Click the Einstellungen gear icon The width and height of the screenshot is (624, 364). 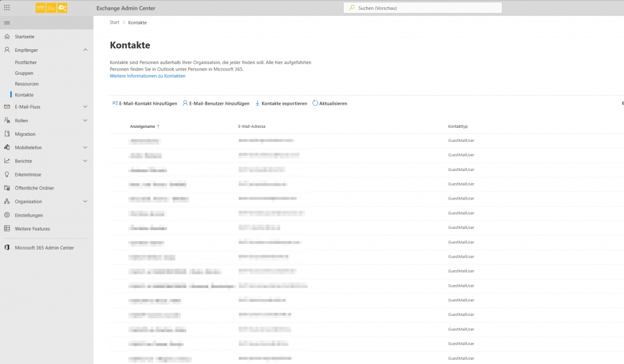click(x=7, y=215)
